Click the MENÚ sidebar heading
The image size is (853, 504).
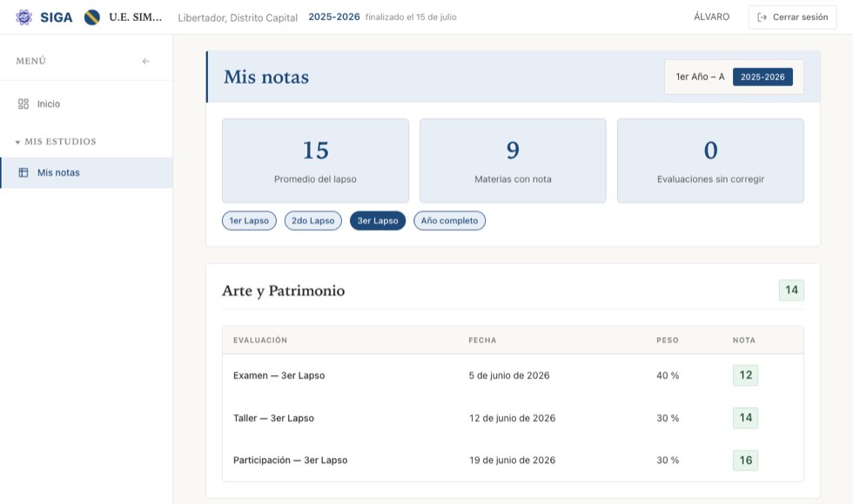pyautogui.click(x=31, y=61)
